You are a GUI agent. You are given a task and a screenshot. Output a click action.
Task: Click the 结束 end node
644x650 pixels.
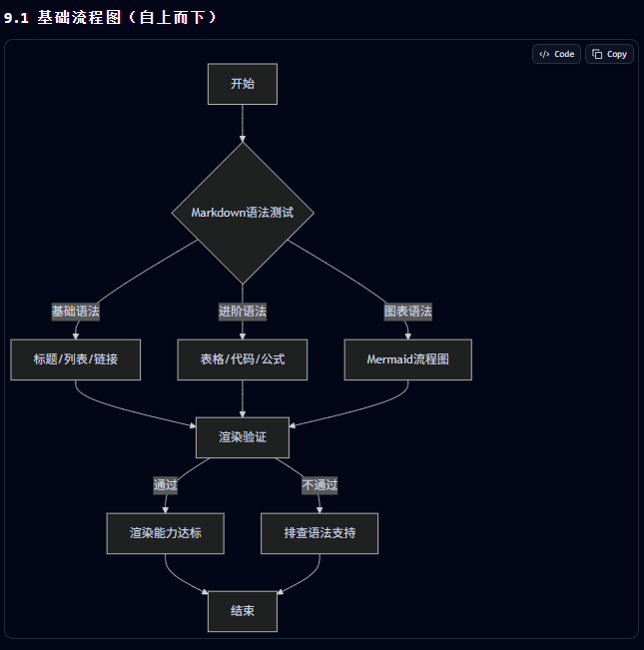coord(243,611)
